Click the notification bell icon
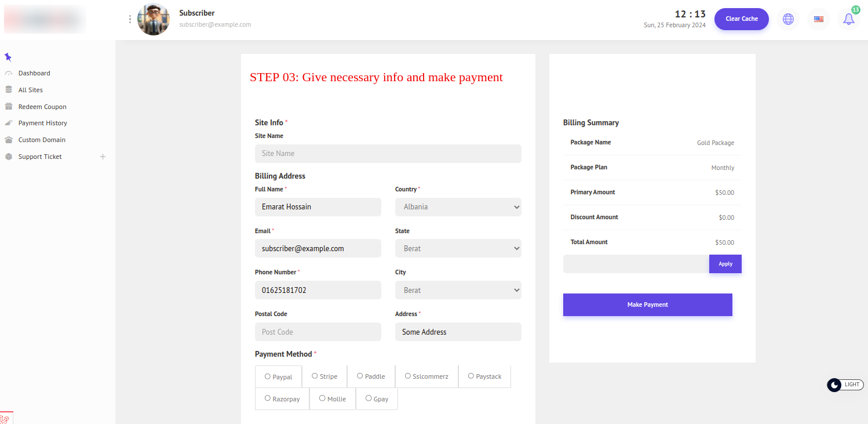 coord(848,19)
